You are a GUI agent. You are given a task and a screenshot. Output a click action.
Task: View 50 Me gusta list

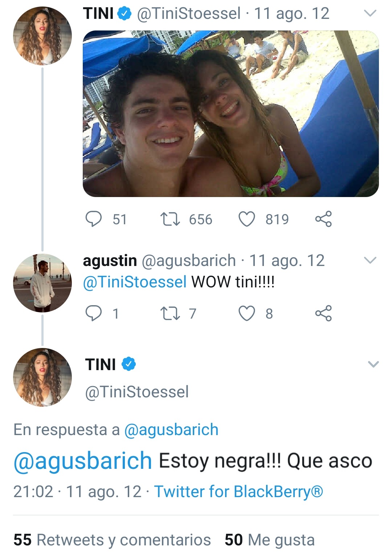pos(270,540)
